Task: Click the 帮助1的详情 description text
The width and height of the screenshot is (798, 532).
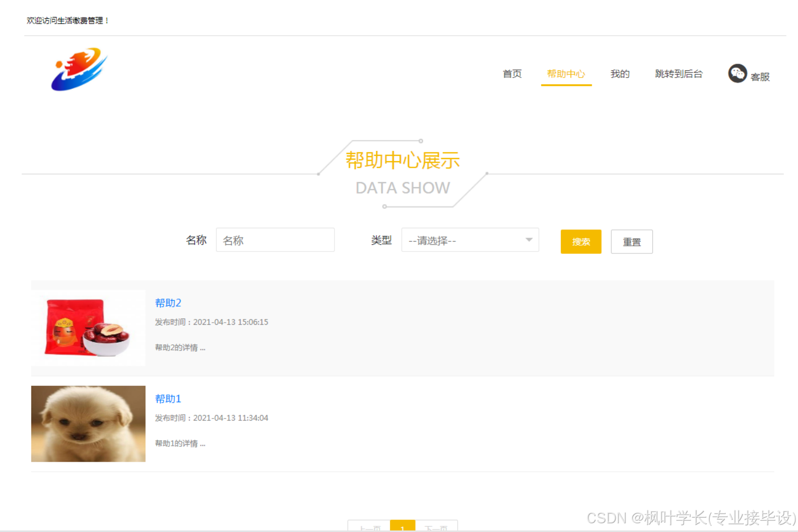Action: pos(180,444)
